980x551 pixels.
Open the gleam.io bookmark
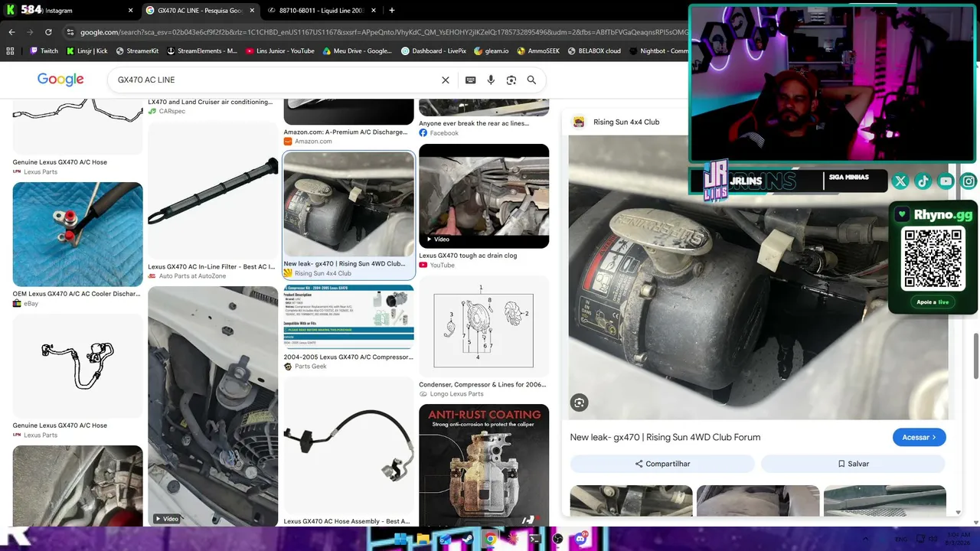tap(491, 51)
